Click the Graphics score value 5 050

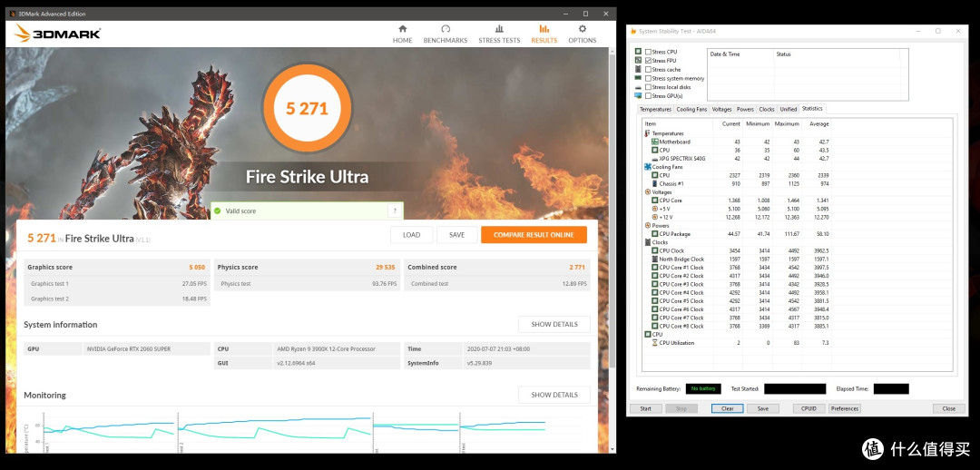coord(197,267)
